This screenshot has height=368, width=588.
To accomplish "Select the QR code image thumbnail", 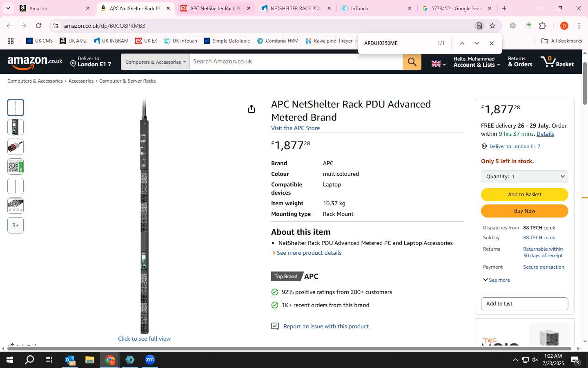I will [x=16, y=166].
